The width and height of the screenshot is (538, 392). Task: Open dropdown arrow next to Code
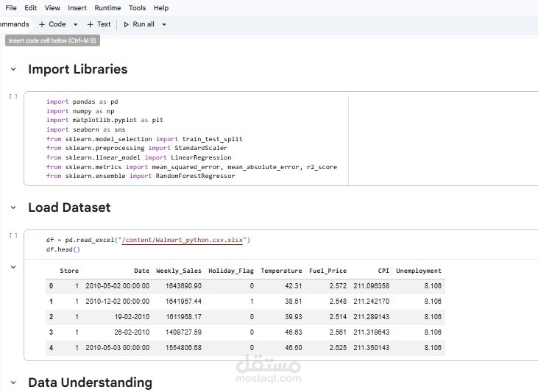pos(76,24)
